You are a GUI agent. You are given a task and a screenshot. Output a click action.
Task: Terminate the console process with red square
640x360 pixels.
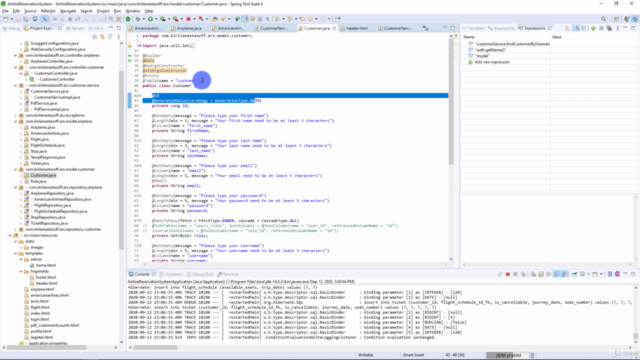[x=508, y=274]
